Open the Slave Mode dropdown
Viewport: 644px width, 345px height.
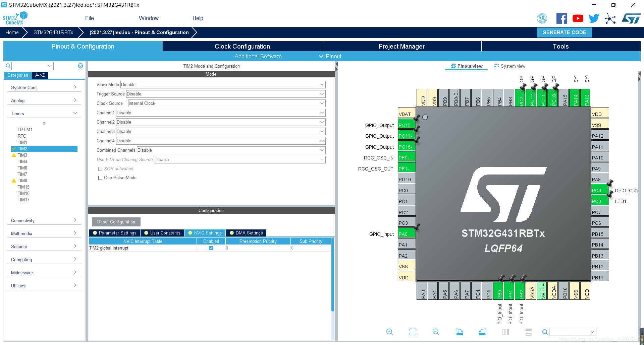click(223, 85)
